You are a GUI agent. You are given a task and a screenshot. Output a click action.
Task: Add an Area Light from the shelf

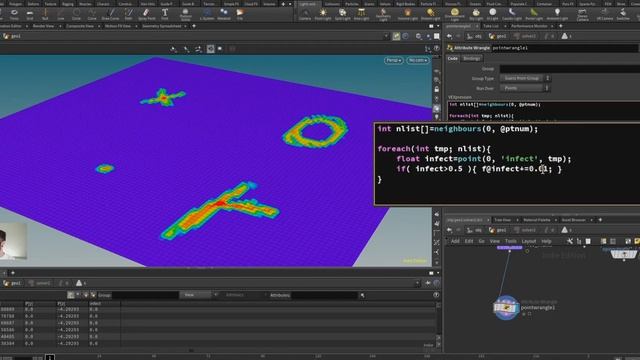pyautogui.click(x=361, y=14)
